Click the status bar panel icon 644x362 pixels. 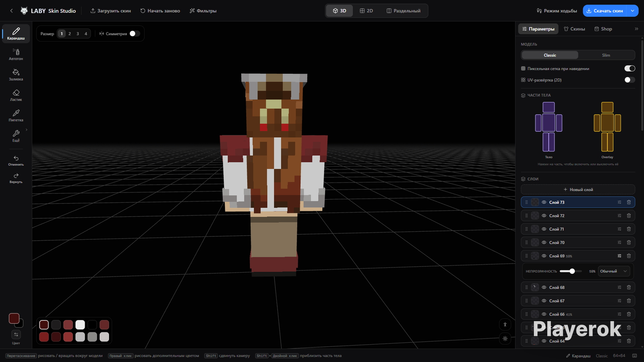coord(635,356)
